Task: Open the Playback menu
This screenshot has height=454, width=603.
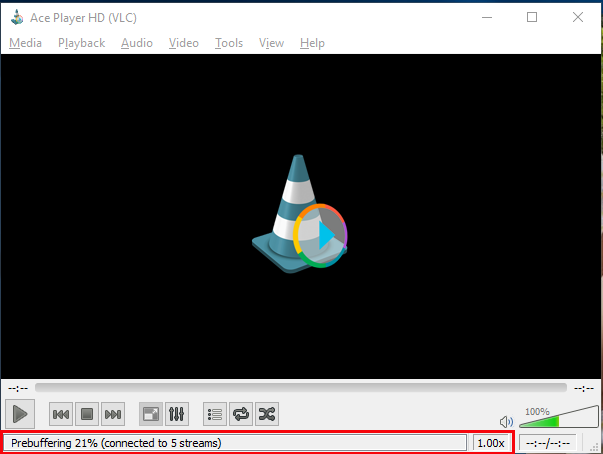Action: coord(81,43)
